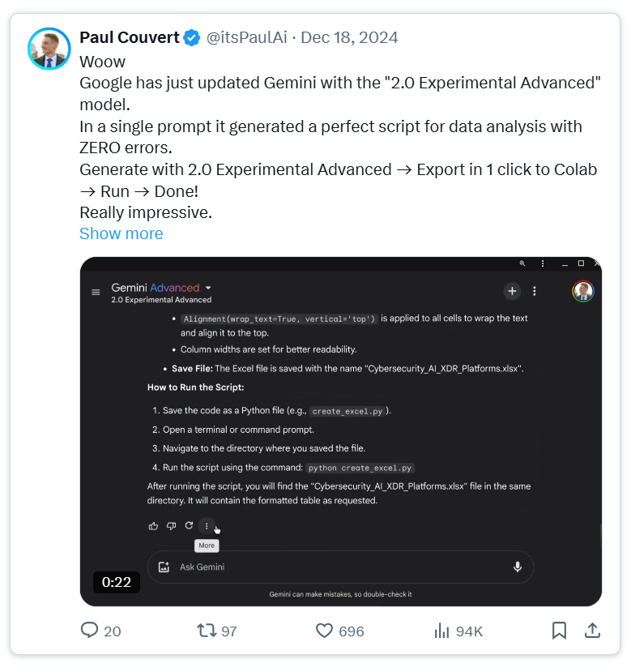Open the Gemini account avatar
631x672 pixels.
pyautogui.click(x=582, y=292)
